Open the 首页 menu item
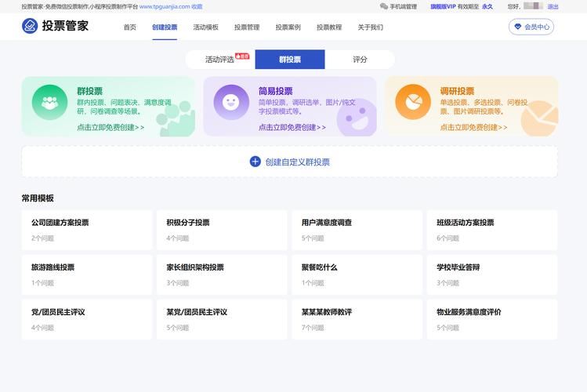587x392 pixels. click(129, 27)
